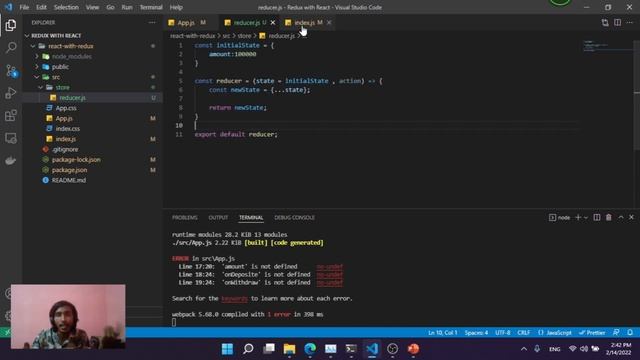This screenshot has height=360, width=640.
Task: Open Run and Debug view
Action: pos(11,93)
